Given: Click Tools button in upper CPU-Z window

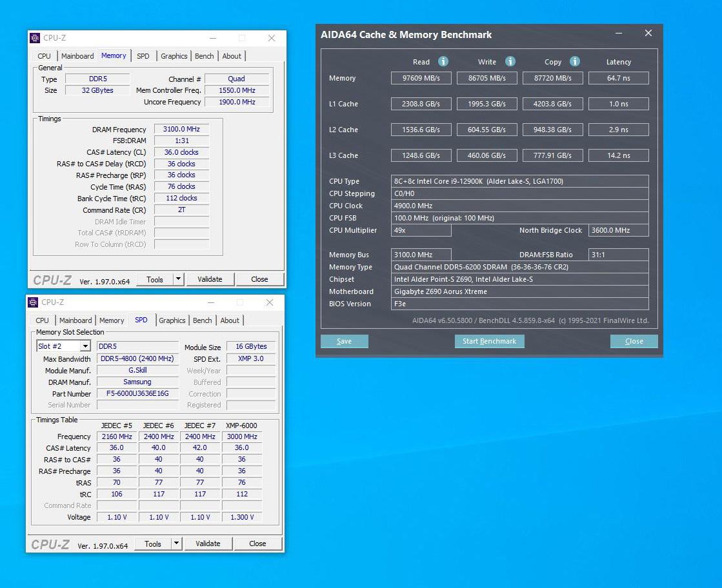Looking at the screenshot, I should tap(155, 279).
